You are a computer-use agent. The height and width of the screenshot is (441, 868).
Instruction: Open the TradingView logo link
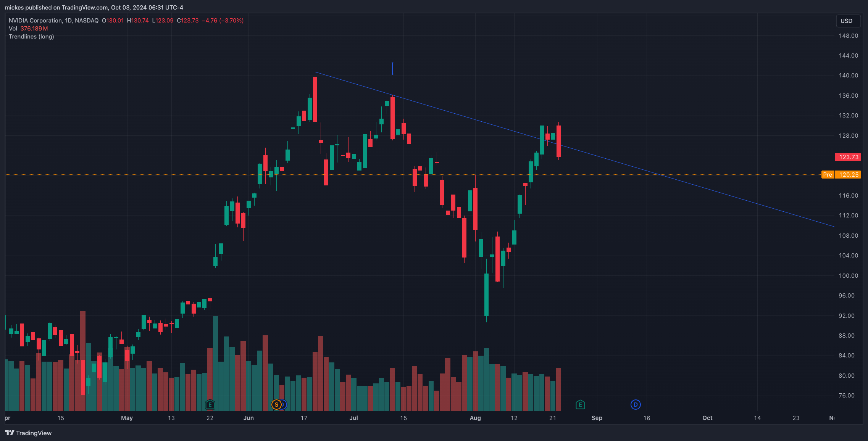[x=28, y=433]
